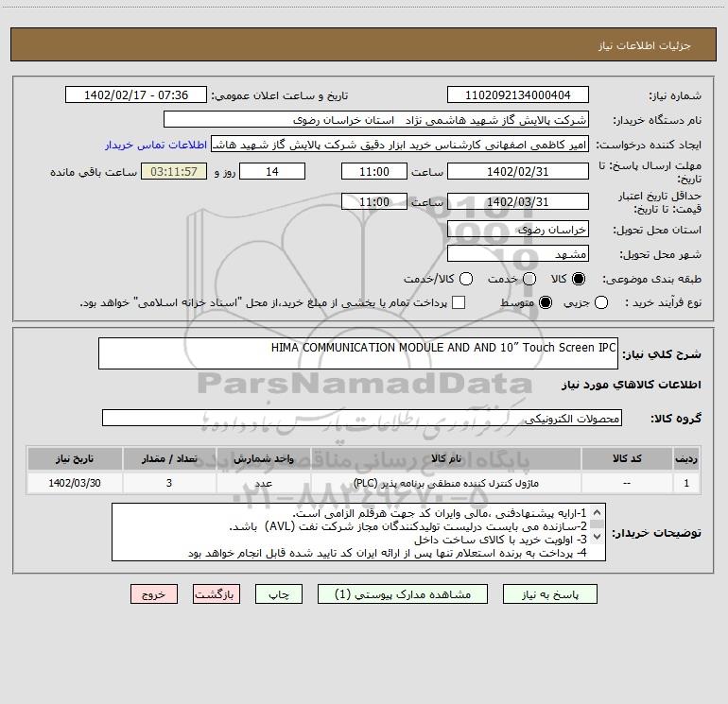Click the remaining time 03:11:57 field
Screen dimensions: 728x704
[x=174, y=171]
